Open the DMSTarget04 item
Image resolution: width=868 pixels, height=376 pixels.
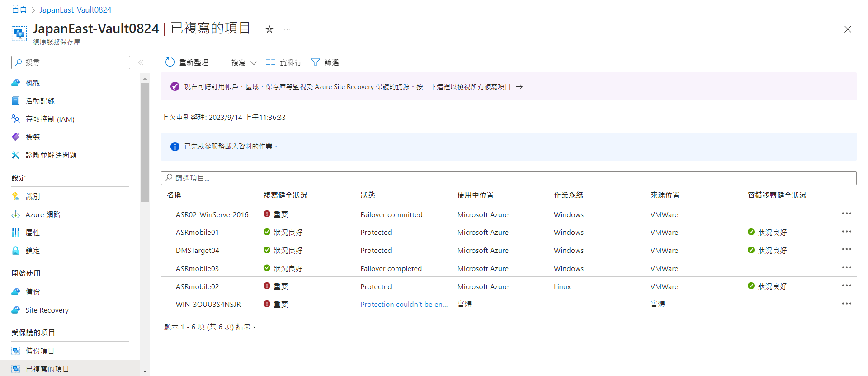pyautogui.click(x=198, y=251)
